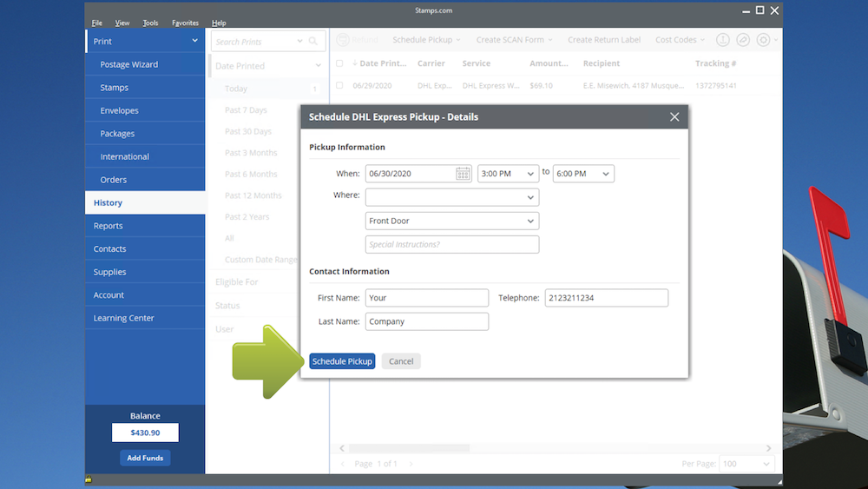Go to International in sidebar

pos(145,156)
